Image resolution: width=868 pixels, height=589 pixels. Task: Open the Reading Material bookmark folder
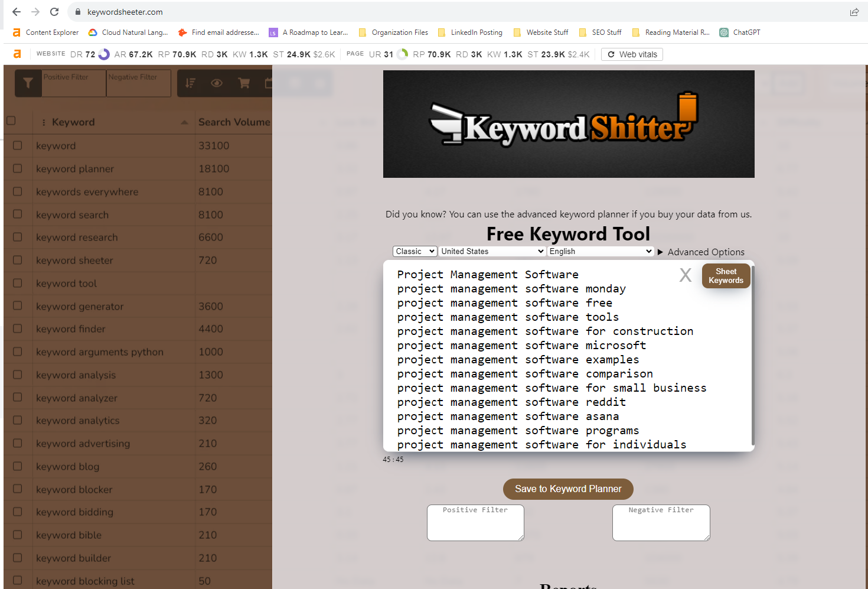tap(671, 32)
